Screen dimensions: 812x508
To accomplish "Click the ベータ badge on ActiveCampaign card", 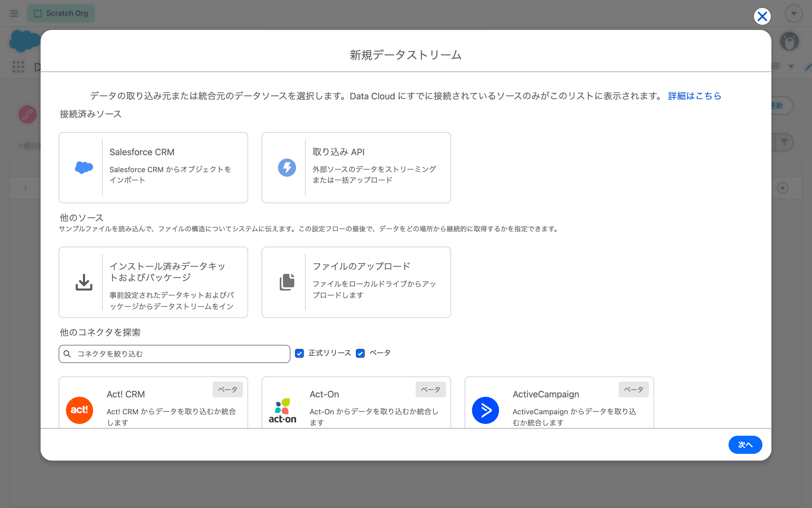I will click(x=634, y=389).
